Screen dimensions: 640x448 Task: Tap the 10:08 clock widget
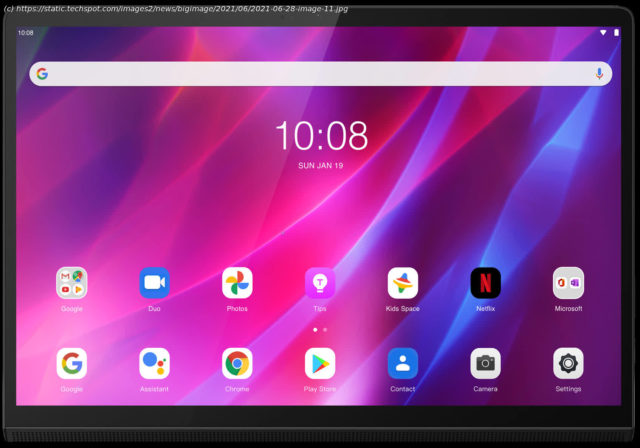click(x=320, y=136)
